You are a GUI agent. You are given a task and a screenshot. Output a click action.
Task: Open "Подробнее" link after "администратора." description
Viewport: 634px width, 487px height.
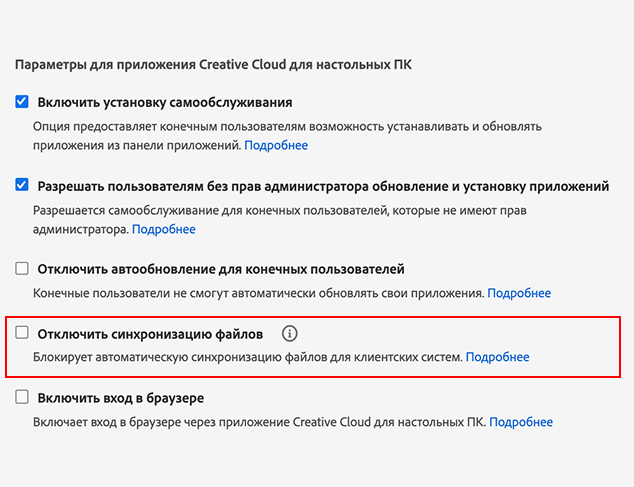click(164, 229)
